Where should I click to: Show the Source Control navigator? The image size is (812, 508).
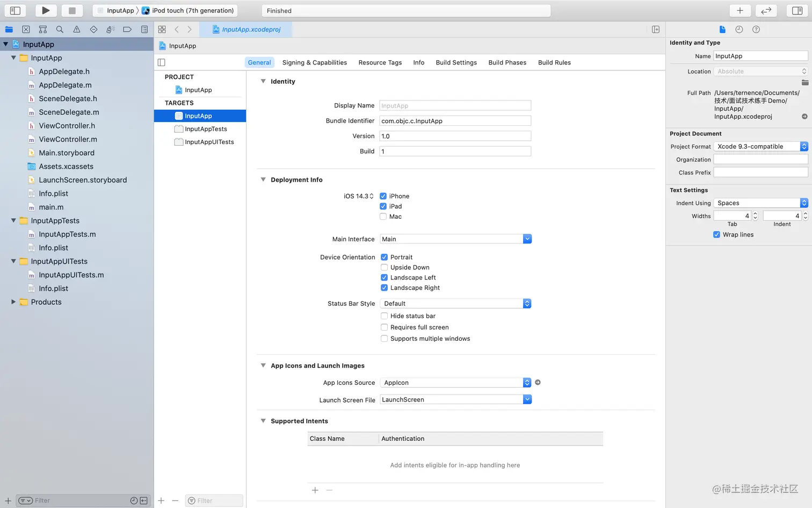click(26, 30)
